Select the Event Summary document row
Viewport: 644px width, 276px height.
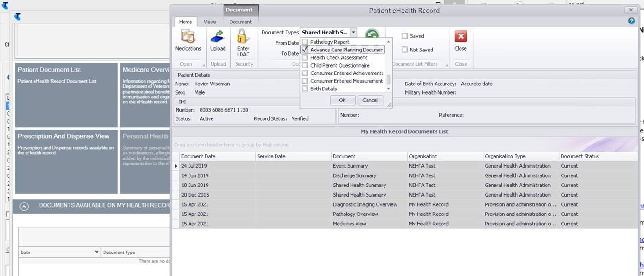(x=405, y=166)
